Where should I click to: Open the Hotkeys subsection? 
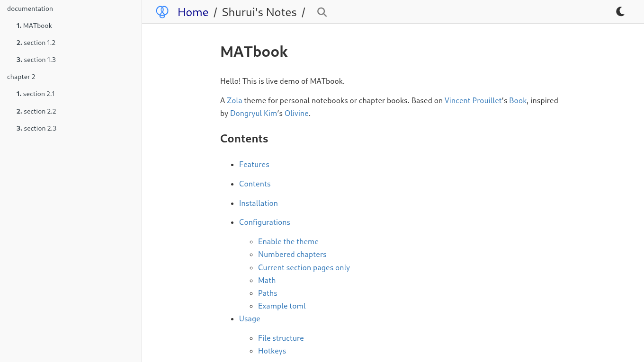[x=272, y=351]
